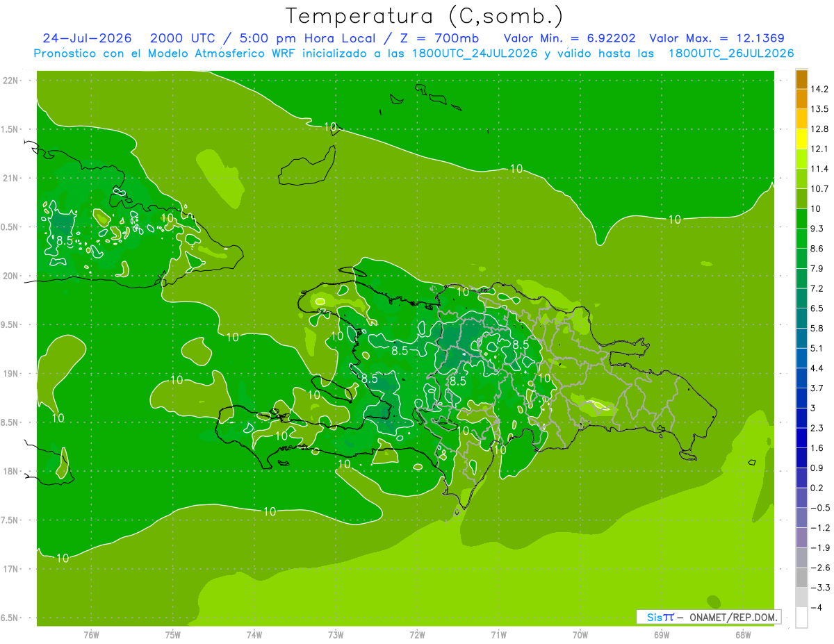Select the 'Valor Min. = 6.92202' readout
Image resolution: width=834 pixels, height=644 pixels.
pos(569,38)
